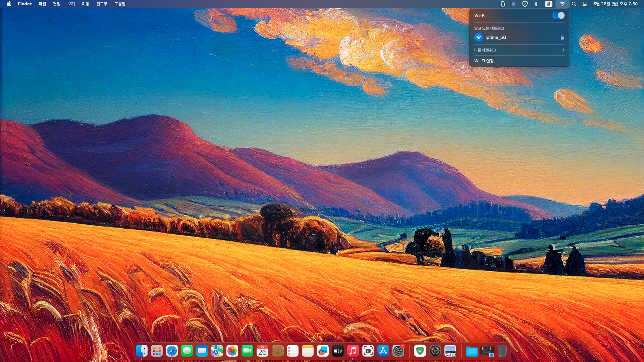Open the 편집 (Edit) menu

pyautogui.click(x=57, y=4)
